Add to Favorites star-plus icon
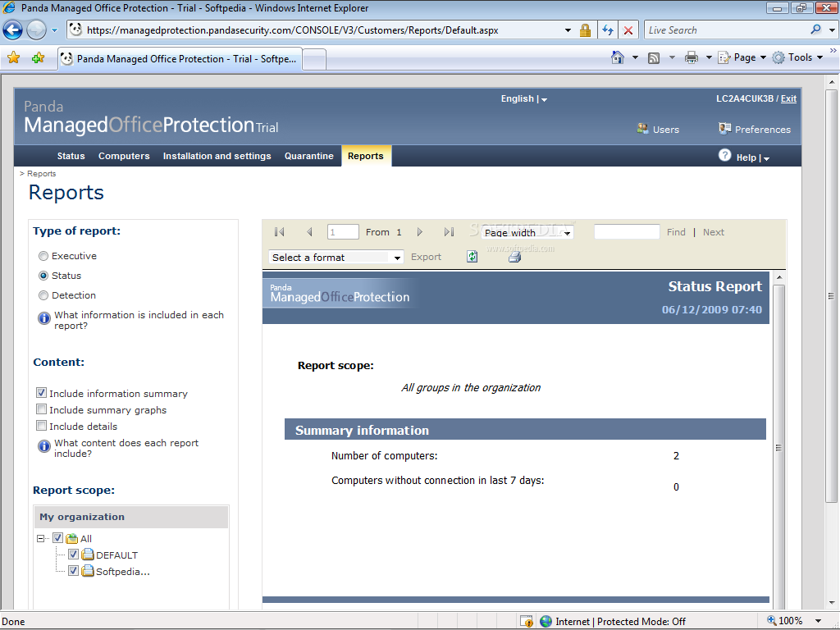This screenshot has height=630, width=840. point(38,58)
